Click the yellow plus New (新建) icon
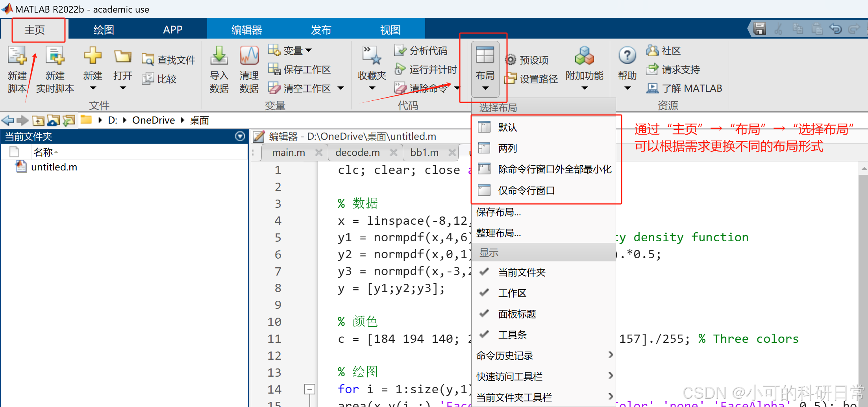This screenshot has width=868, height=407. tap(93, 55)
